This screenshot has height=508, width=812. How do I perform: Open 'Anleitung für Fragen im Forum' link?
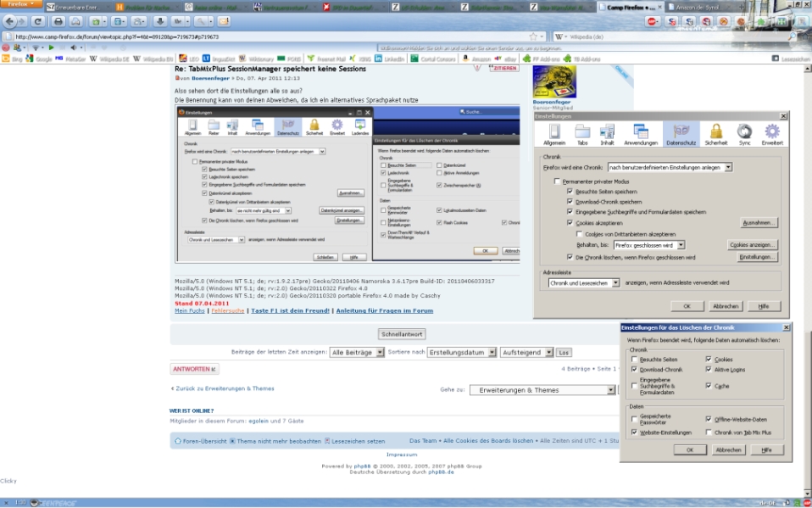[385, 311]
